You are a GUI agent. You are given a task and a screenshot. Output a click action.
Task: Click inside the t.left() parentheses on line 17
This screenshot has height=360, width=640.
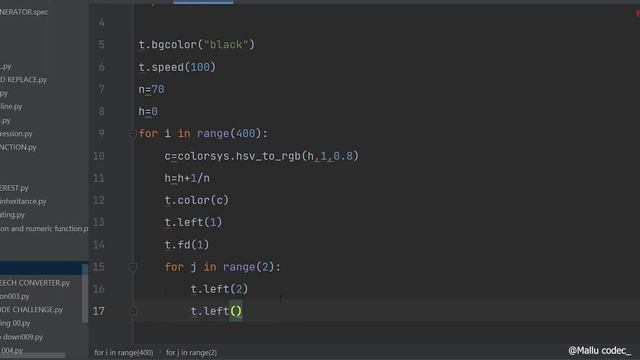pyautogui.click(x=236, y=311)
